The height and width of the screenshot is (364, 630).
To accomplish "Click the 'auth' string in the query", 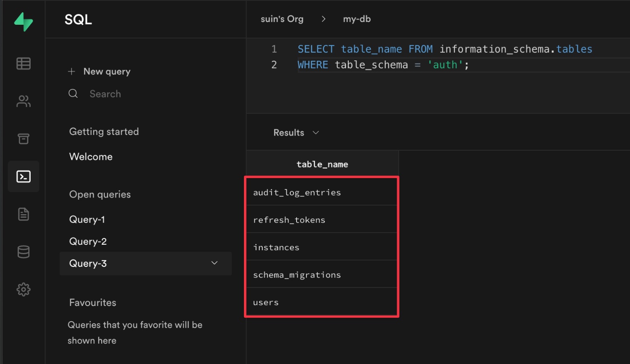I will pyautogui.click(x=445, y=65).
